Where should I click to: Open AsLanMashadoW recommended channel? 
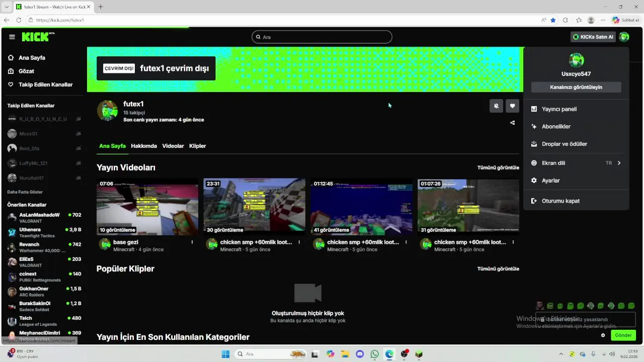(x=44, y=218)
